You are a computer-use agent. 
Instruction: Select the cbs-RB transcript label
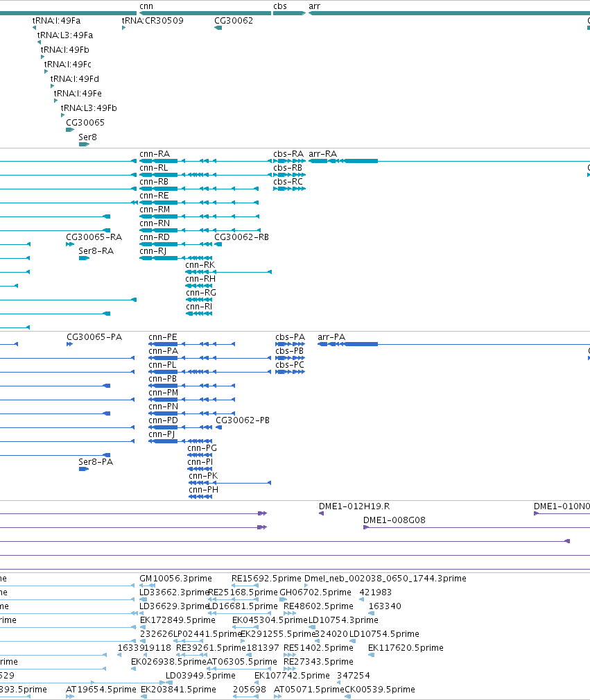[x=288, y=168]
